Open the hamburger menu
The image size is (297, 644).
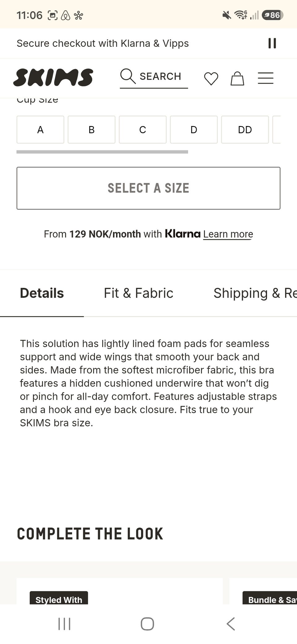pos(266,78)
